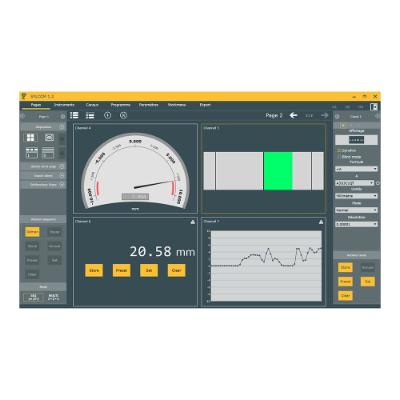
Task: Click the left circle icon in right panel header
Action: click(x=337, y=116)
